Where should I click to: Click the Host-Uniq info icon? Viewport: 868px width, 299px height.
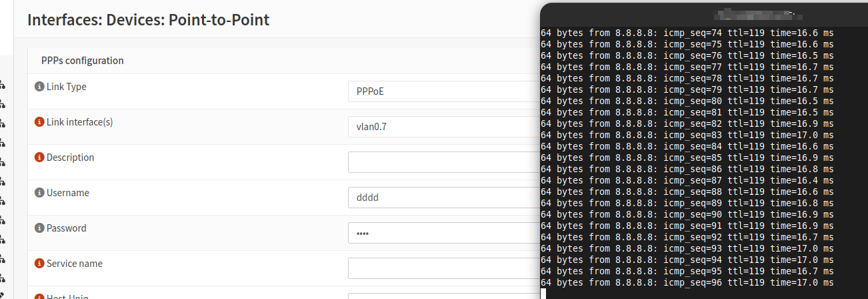pyautogui.click(x=39, y=297)
